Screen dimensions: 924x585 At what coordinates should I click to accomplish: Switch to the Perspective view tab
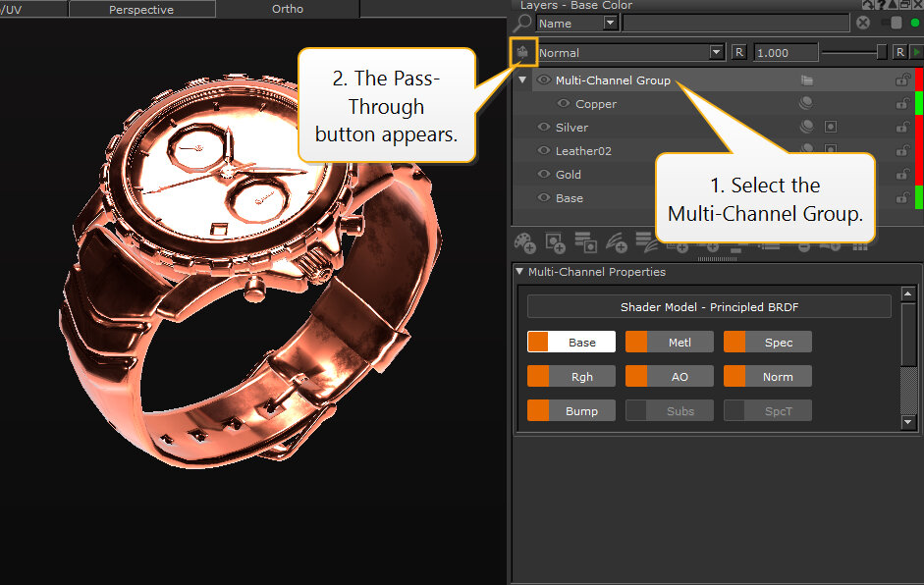coord(141,10)
